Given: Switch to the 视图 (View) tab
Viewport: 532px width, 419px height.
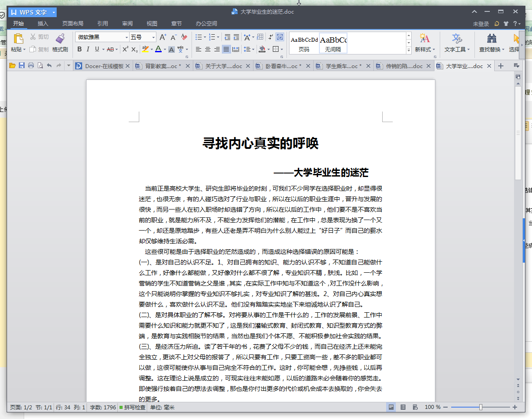Looking at the screenshot, I should (152, 24).
